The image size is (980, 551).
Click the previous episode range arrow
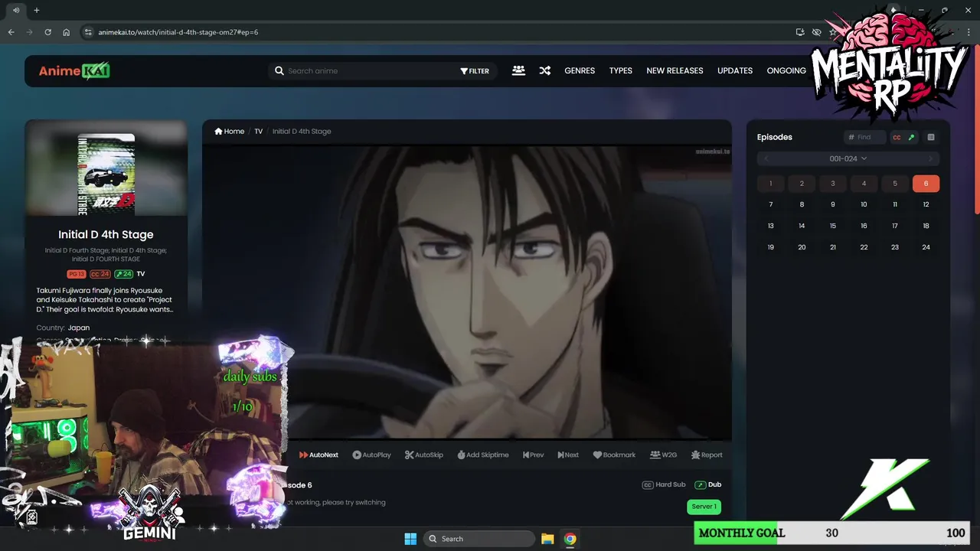pyautogui.click(x=766, y=158)
